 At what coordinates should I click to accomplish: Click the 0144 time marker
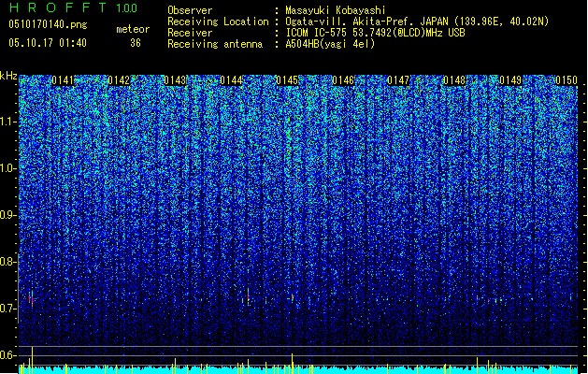coord(231,80)
